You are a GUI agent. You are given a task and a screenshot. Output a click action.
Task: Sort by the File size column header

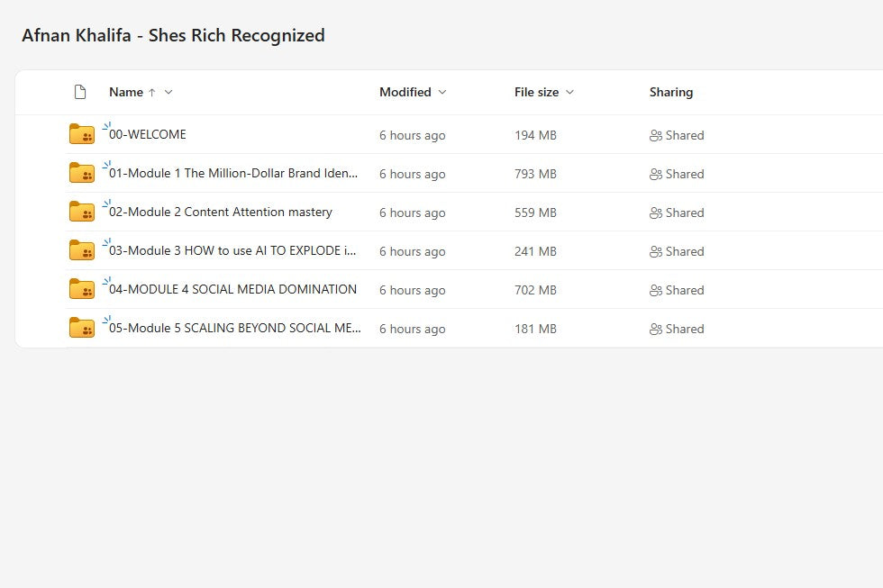pyautogui.click(x=537, y=92)
